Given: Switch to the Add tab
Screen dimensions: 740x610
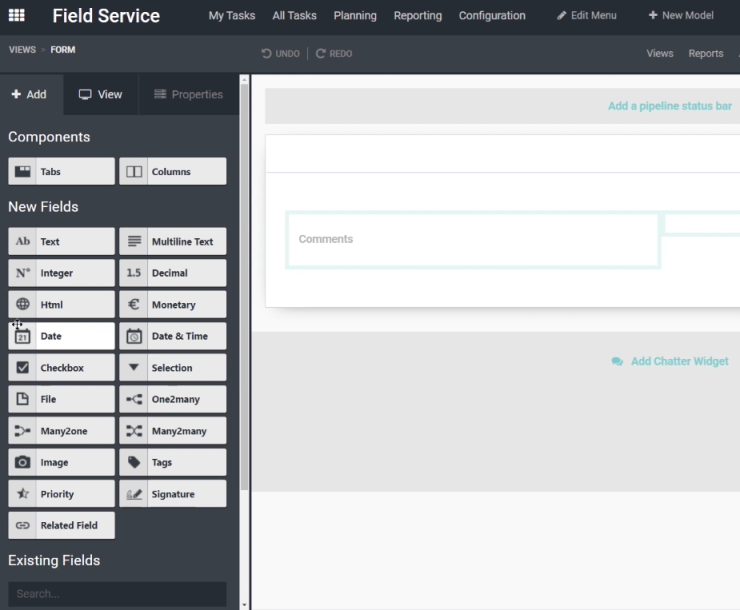Looking at the screenshot, I should point(29,94).
